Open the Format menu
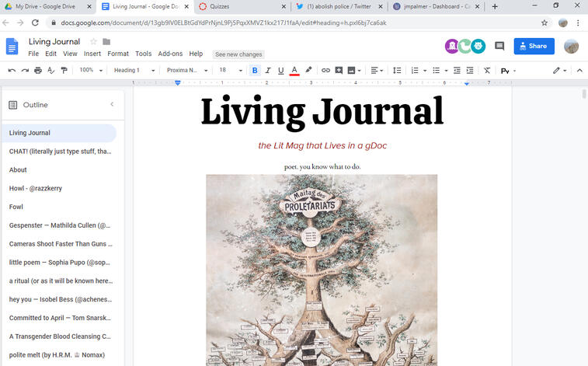Image resolution: width=588 pixels, height=366 pixels. (x=118, y=54)
